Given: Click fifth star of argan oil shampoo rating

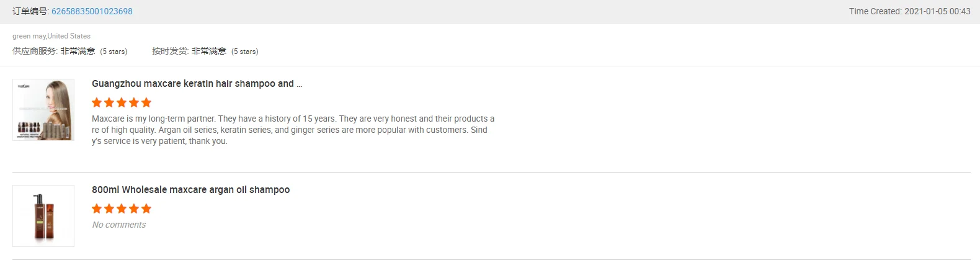Looking at the screenshot, I should point(146,208).
